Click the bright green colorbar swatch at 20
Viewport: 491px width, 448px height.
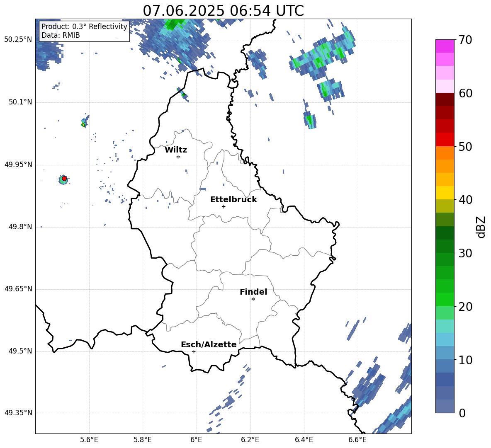445,299
